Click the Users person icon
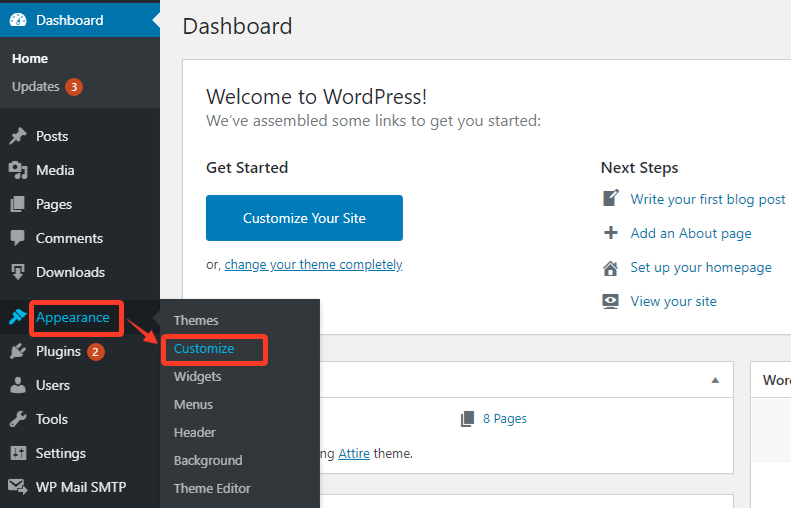The image size is (791, 508). tap(18, 385)
